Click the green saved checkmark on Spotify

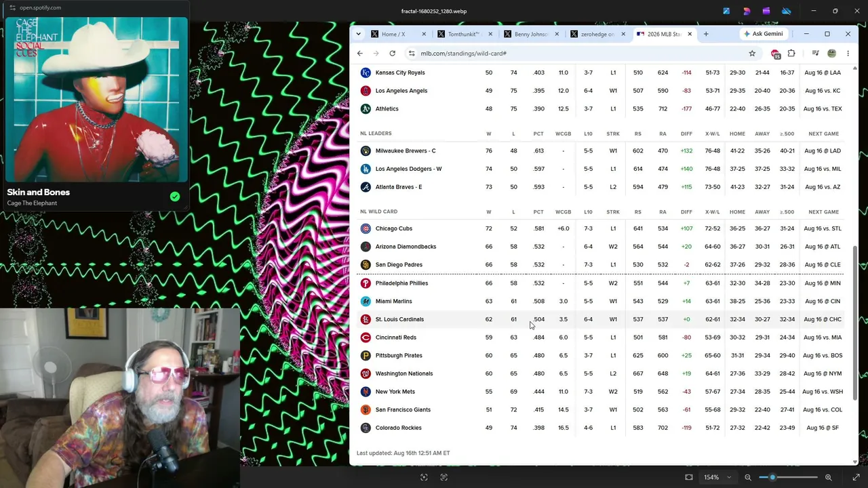coord(175,197)
